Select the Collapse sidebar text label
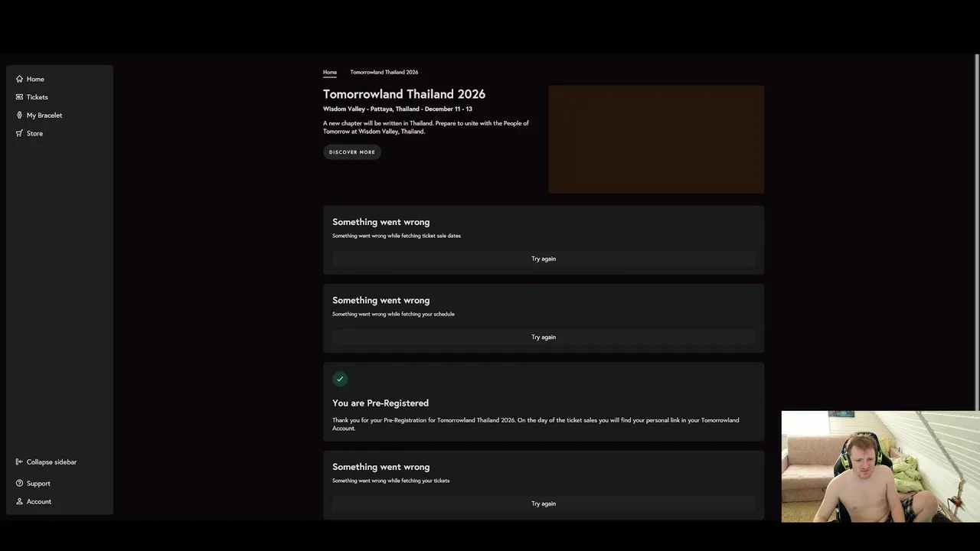980x551 pixels. [51, 462]
